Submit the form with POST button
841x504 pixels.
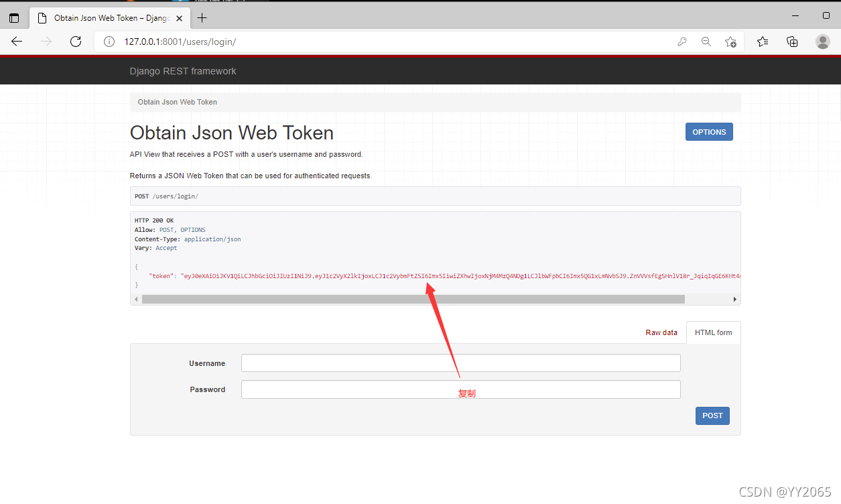[712, 416]
